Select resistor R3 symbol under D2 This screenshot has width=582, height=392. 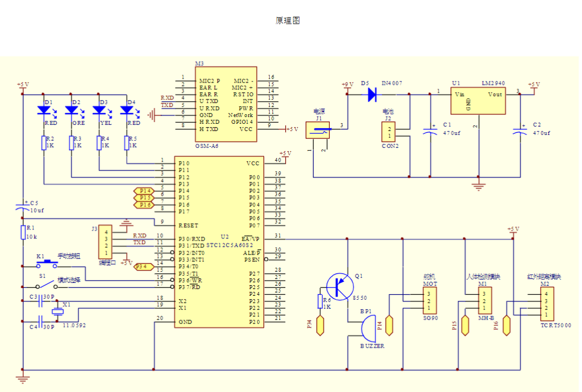point(71,143)
